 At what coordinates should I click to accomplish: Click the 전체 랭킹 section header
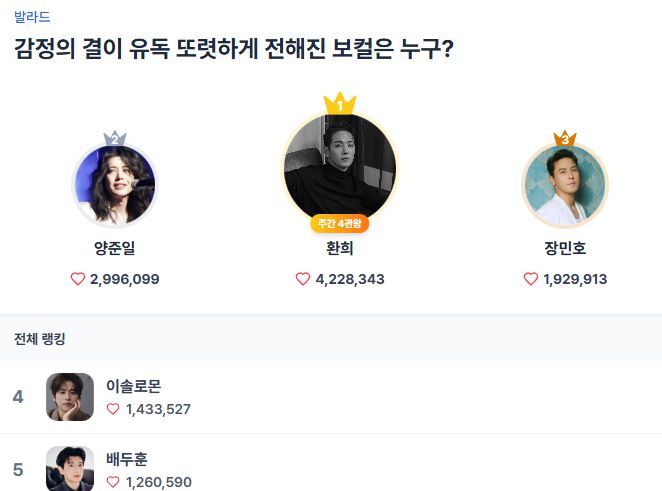(x=41, y=339)
